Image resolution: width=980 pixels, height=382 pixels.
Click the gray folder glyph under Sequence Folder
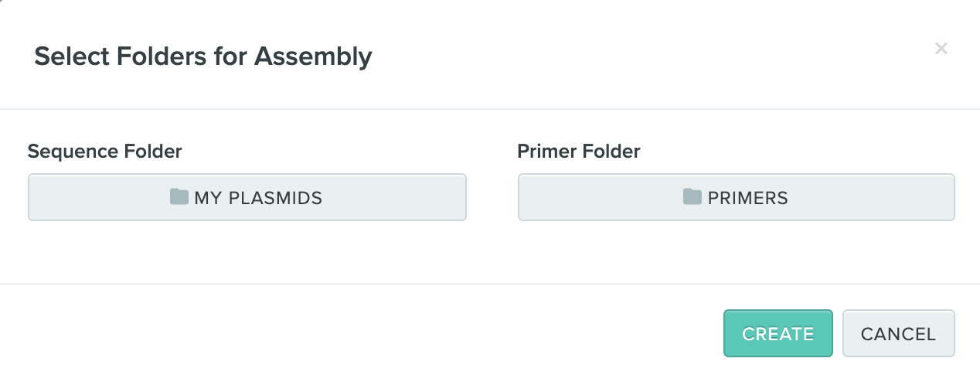point(179,196)
